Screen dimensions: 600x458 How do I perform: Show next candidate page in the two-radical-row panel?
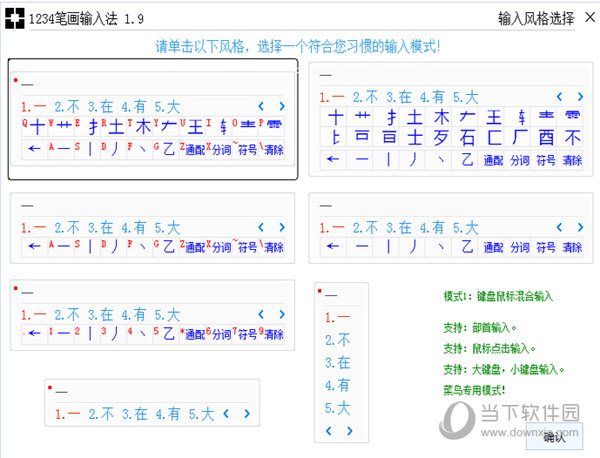click(x=580, y=96)
